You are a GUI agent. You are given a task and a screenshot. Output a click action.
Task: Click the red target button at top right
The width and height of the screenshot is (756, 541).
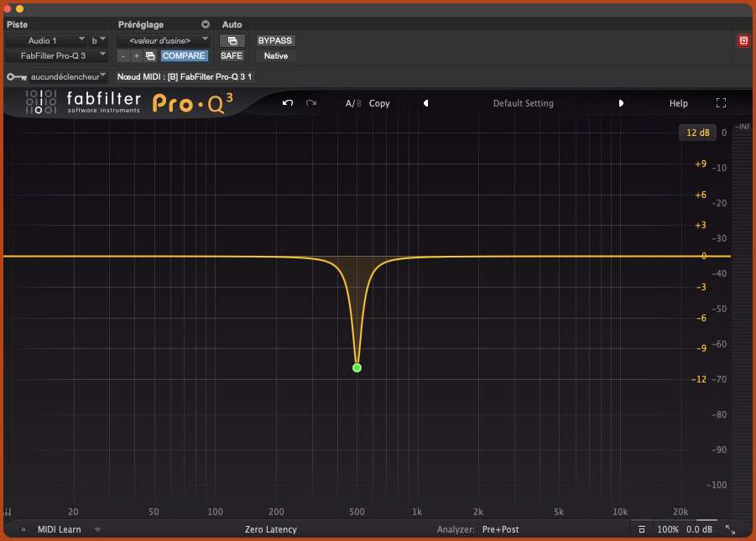(743, 40)
